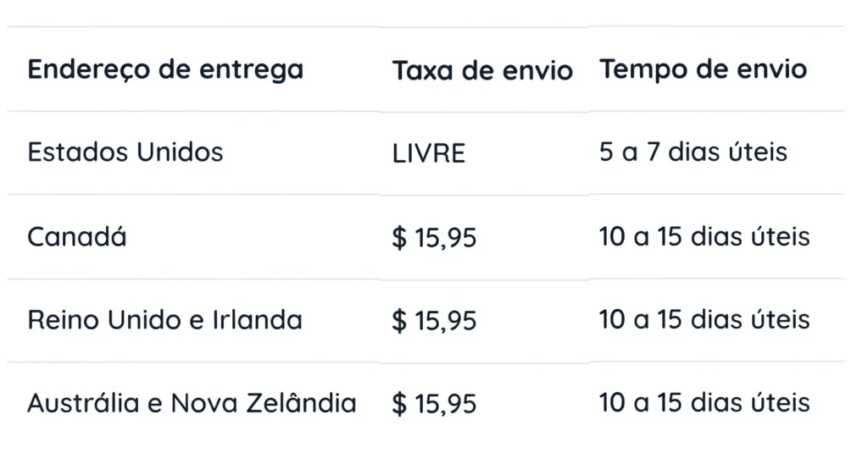Click the $ 15,95 fee for Reino Unido
Image resolution: width=868 pixels, height=453 pixels.
[434, 321]
